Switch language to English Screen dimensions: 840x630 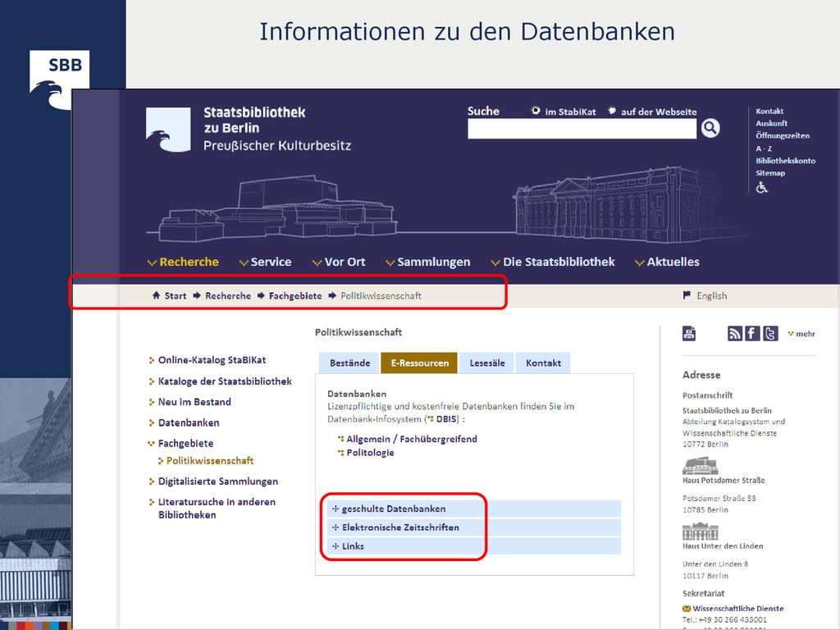[x=711, y=295]
